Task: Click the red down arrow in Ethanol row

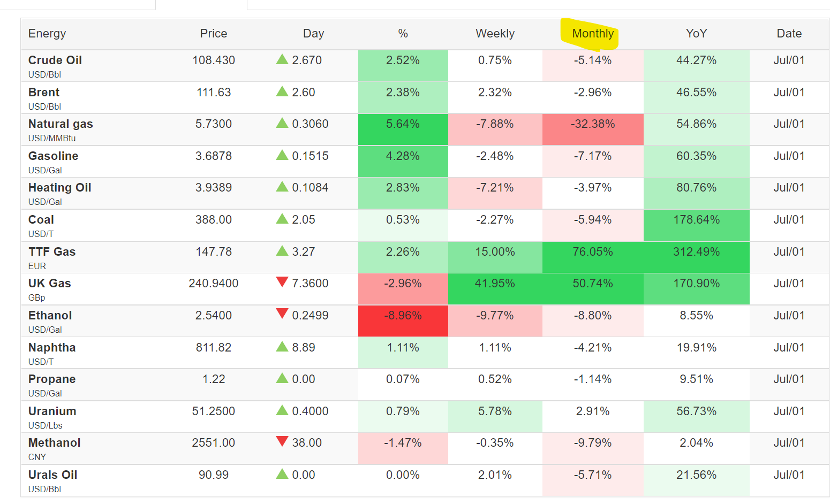Action: tap(282, 314)
